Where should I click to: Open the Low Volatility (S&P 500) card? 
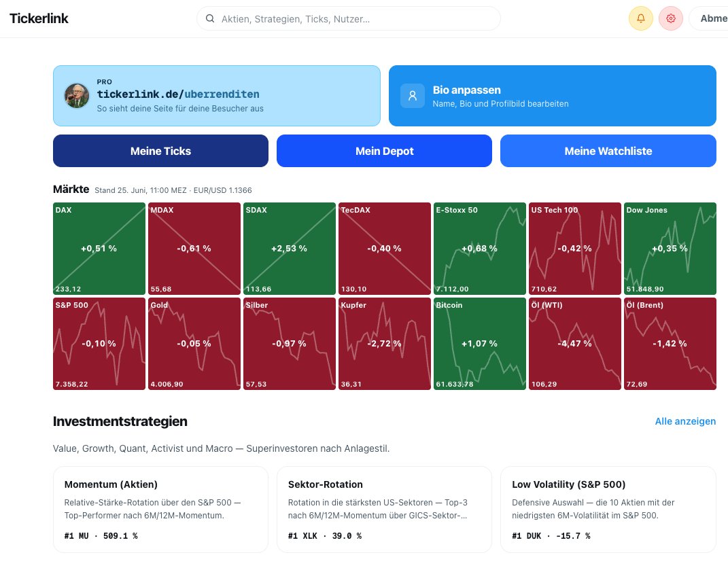tap(608, 510)
